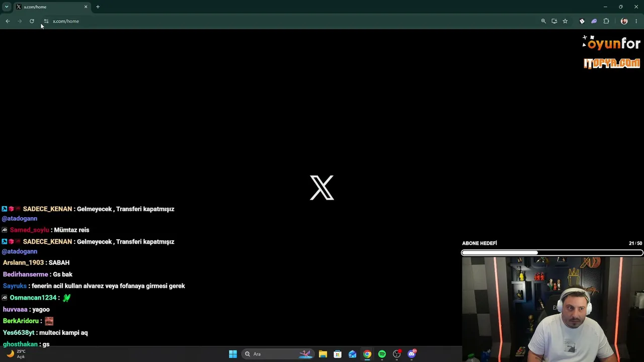Expand the tab search dropdown
This screenshot has width=644, height=362.
(7, 7)
